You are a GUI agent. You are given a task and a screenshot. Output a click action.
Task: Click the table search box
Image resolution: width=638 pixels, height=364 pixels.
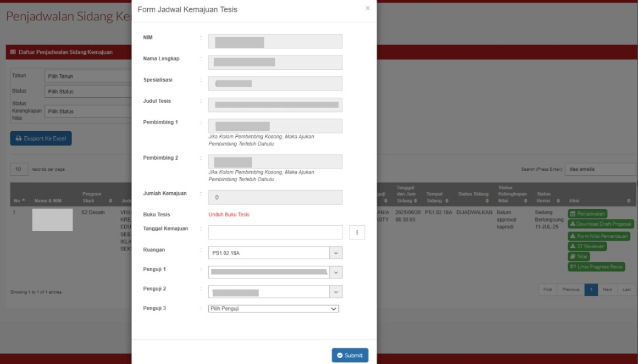point(601,169)
